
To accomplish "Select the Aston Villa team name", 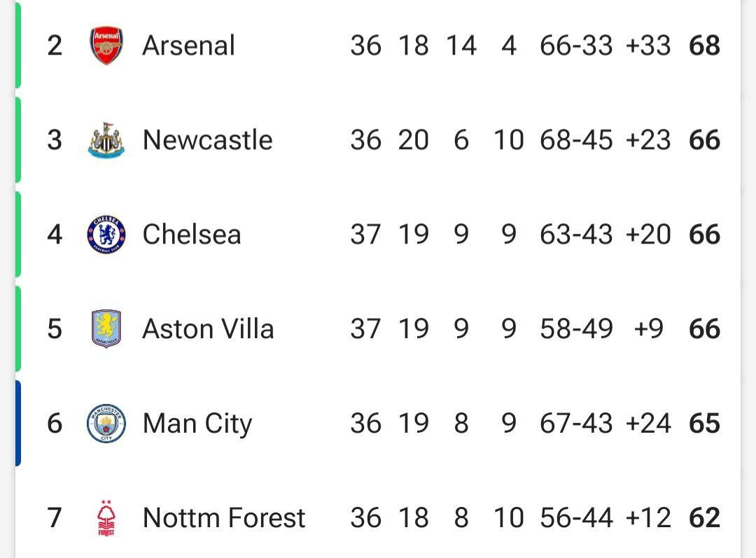I will pos(208,329).
